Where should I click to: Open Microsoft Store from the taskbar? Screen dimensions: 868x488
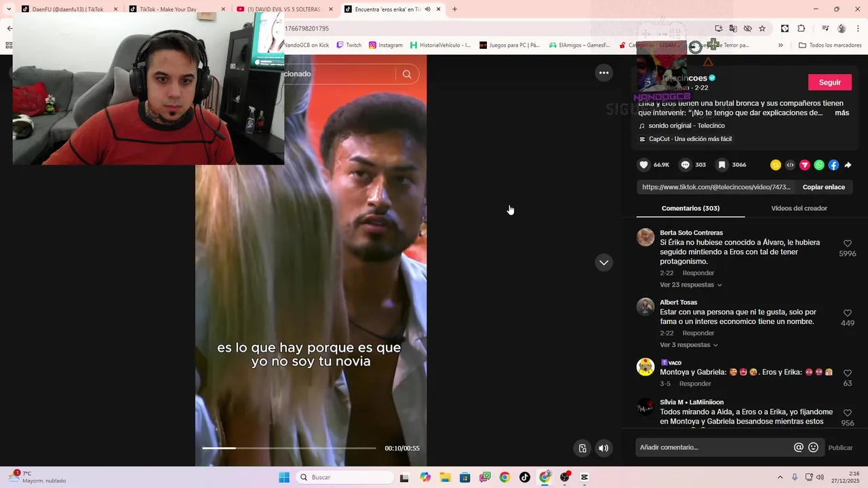click(465, 477)
